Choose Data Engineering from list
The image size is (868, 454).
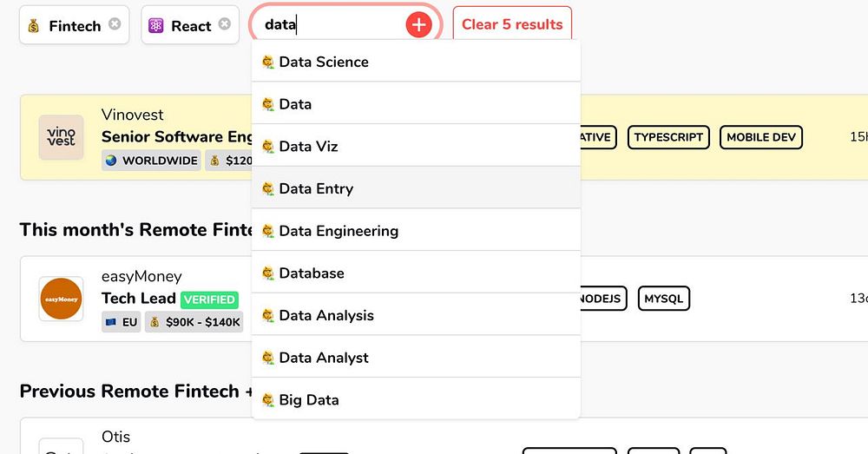pyautogui.click(x=339, y=231)
